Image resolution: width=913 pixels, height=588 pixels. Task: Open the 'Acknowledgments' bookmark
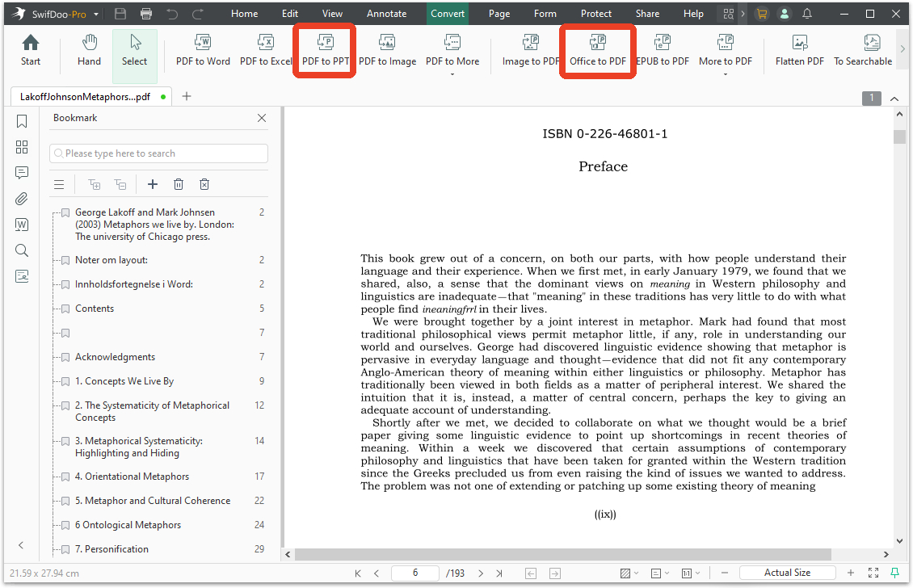(x=116, y=357)
